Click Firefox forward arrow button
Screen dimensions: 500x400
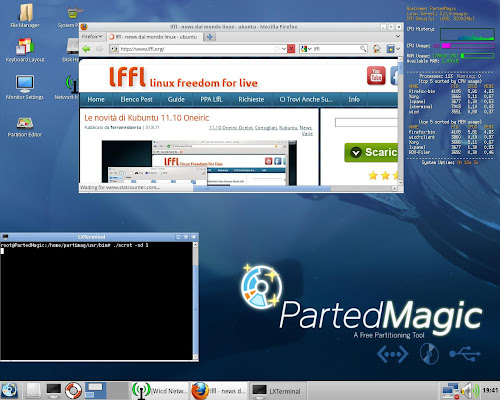click(99, 49)
